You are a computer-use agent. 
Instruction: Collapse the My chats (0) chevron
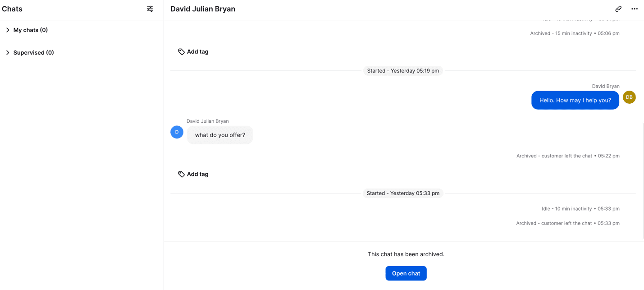pyautogui.click(x=8, y=30)
